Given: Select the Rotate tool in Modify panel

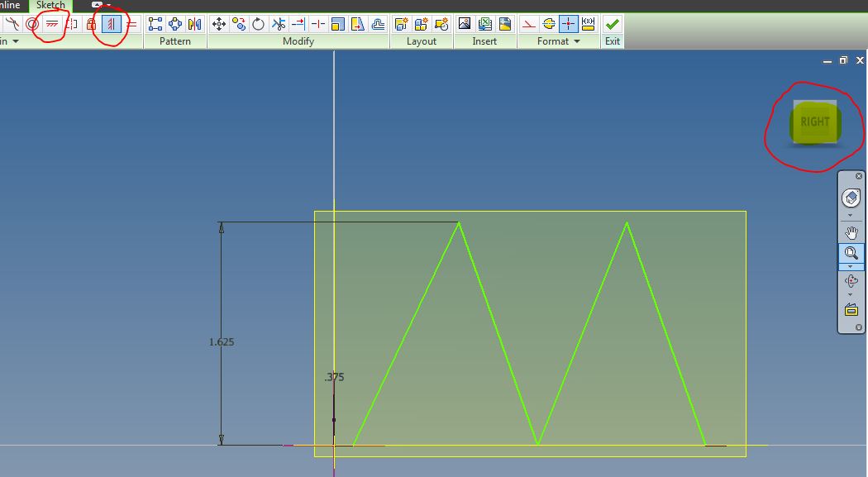Looking at the screenshot, I should pos(259,23).
